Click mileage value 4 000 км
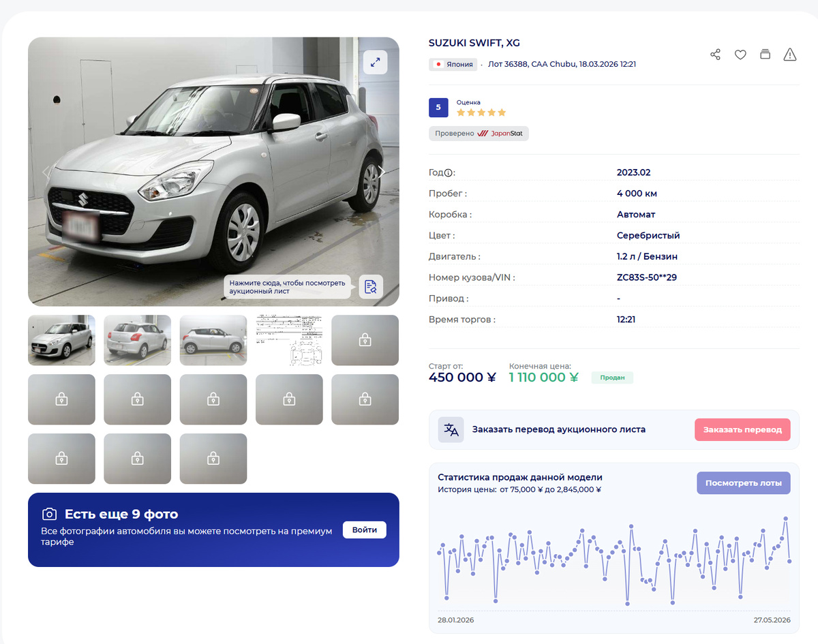 pyautogui.click(x=637, y=194)
